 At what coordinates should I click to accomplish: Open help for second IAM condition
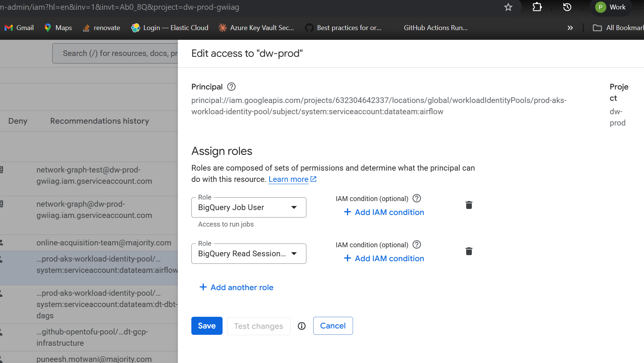click(417, 245)
